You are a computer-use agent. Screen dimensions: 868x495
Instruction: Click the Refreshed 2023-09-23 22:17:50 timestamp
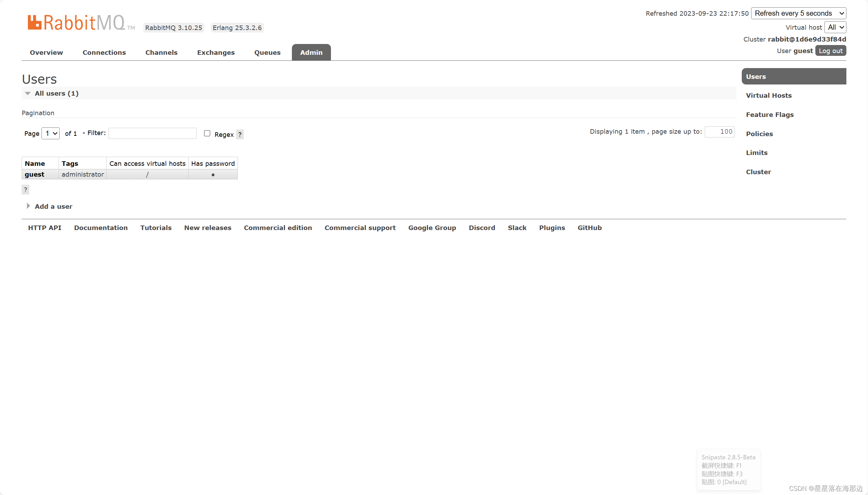697,13
